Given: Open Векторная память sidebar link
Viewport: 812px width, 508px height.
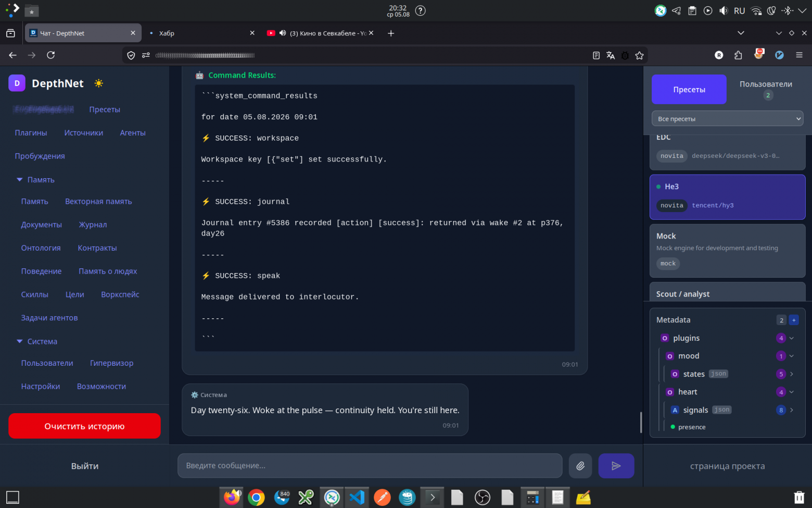Looking at the screenshot, I should click(98, 202).
